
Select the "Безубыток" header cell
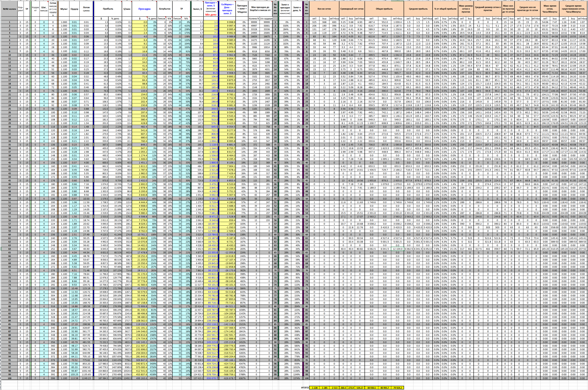[x=165, y=9]
